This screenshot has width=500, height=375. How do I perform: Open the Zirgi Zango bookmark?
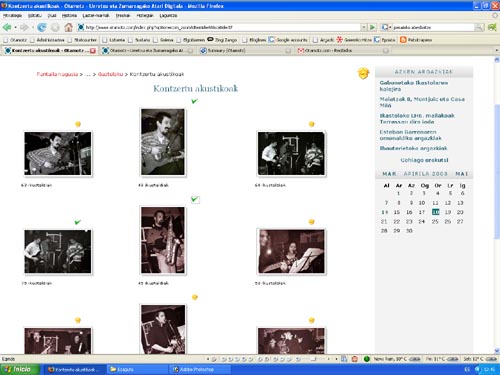coord(222,40)
